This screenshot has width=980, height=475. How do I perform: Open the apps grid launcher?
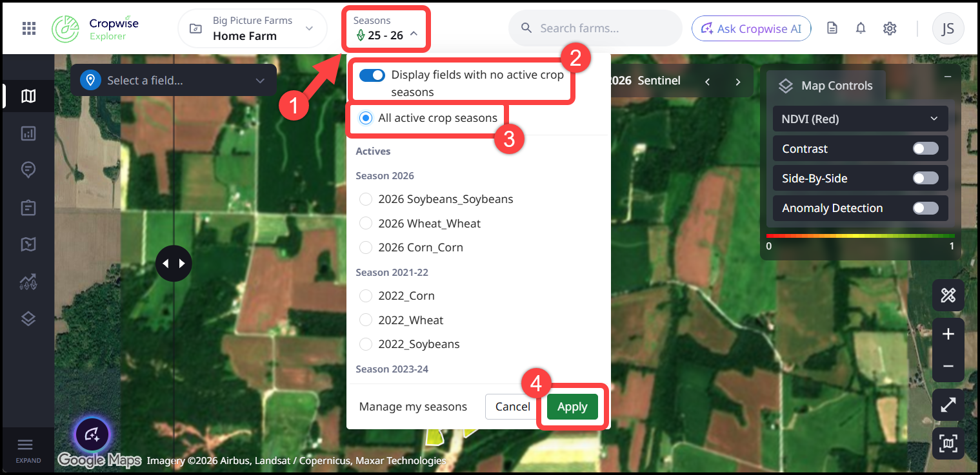(28, 28)
